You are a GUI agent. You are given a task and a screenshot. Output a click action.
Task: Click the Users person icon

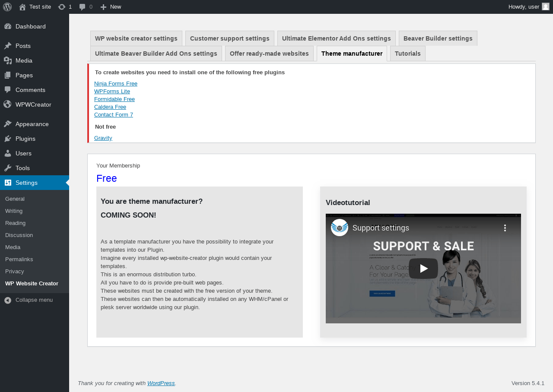point(8,153)
